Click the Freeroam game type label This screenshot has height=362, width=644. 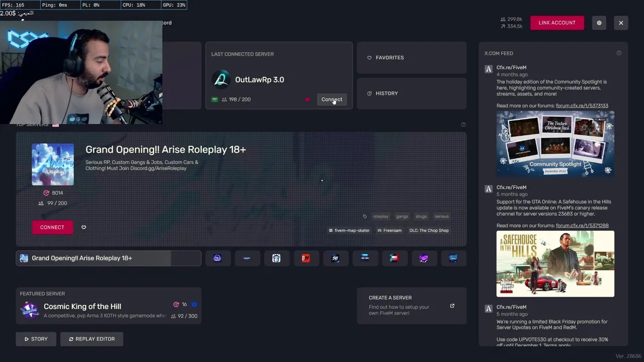389,230
